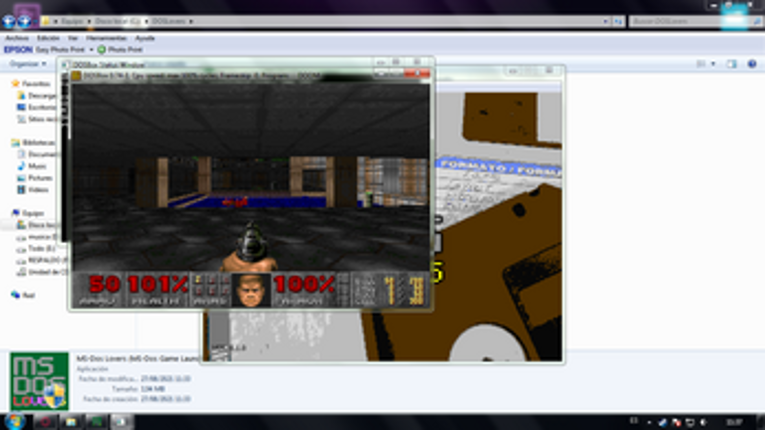Open Explorer help question mark icon
Screen dimensions: 765x430
click(x=752, y=64)
